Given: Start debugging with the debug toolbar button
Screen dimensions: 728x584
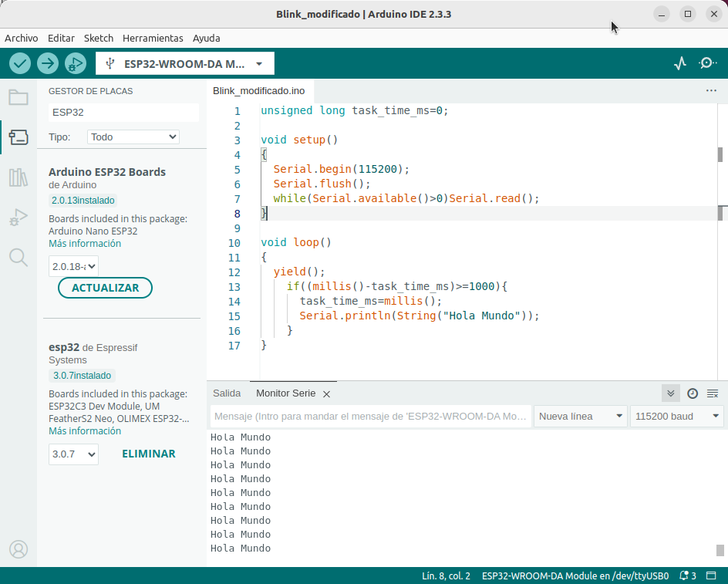Looking at the screenshot, I should 75,63.
